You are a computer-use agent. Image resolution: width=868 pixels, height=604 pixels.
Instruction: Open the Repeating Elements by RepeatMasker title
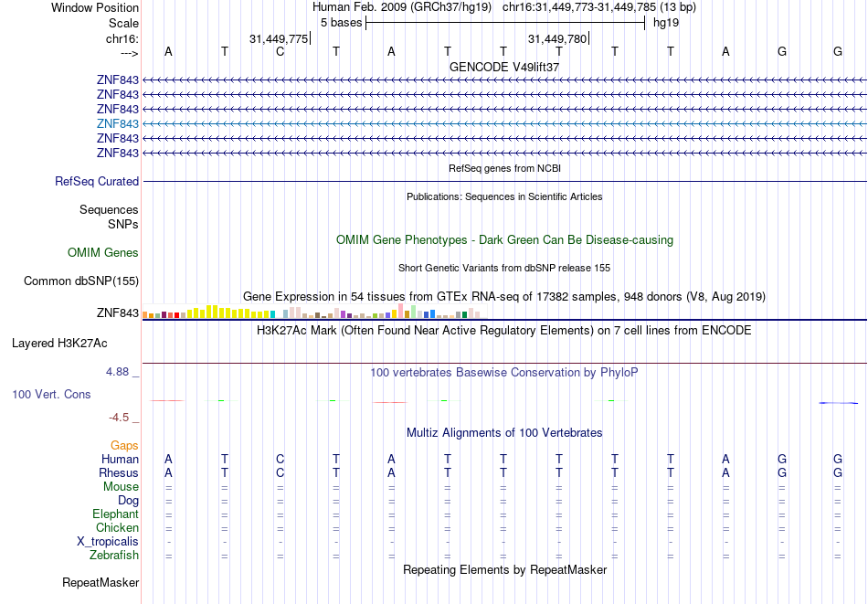(504, 570)
